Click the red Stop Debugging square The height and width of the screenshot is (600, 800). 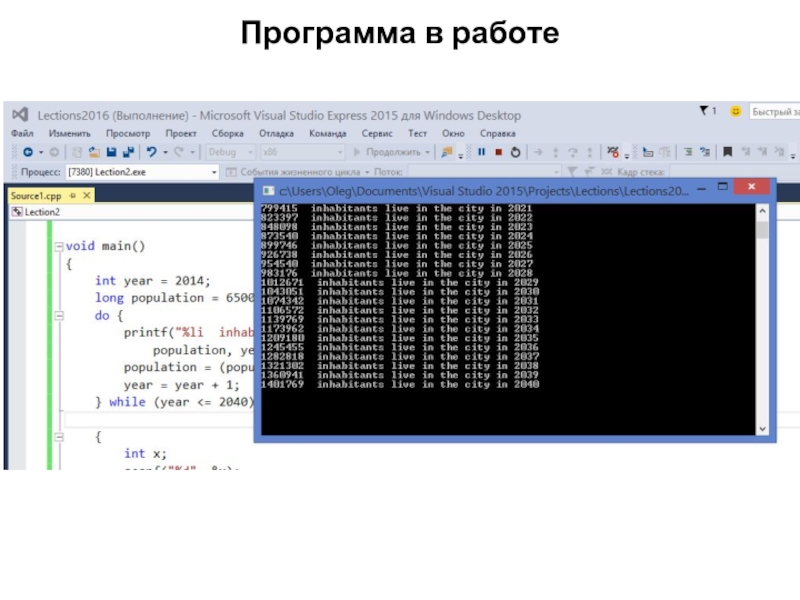point(499,152)
